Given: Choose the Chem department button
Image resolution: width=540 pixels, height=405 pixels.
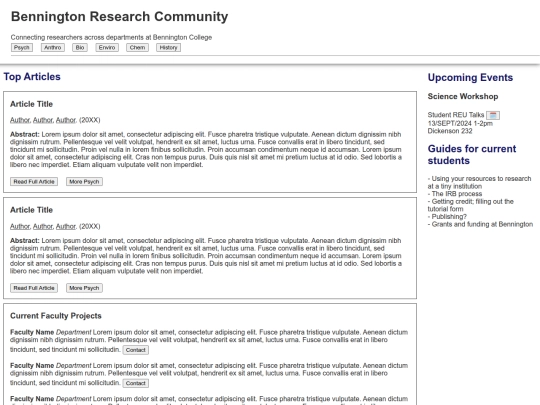Looking at the screenshot, I should (x=137, y=48).
